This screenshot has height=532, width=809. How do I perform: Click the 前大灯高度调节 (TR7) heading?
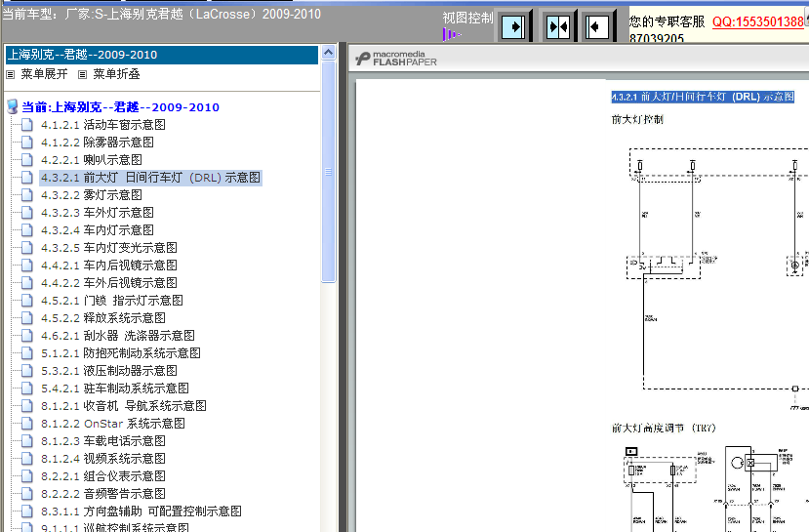point(664,428)
